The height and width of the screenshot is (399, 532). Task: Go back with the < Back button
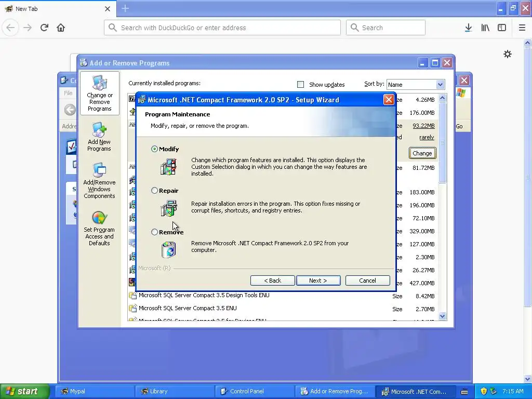tap(273, 281)
